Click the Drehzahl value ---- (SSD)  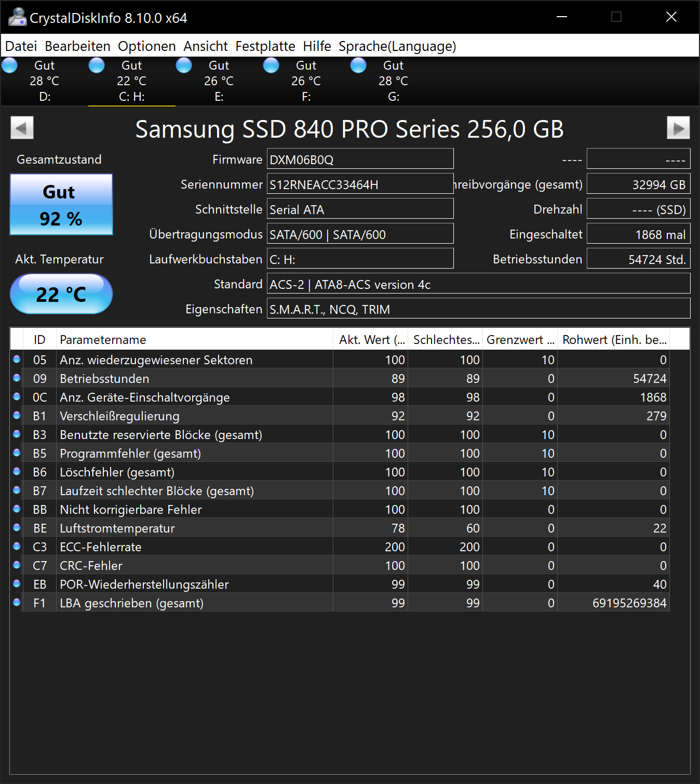coord(639,209)
